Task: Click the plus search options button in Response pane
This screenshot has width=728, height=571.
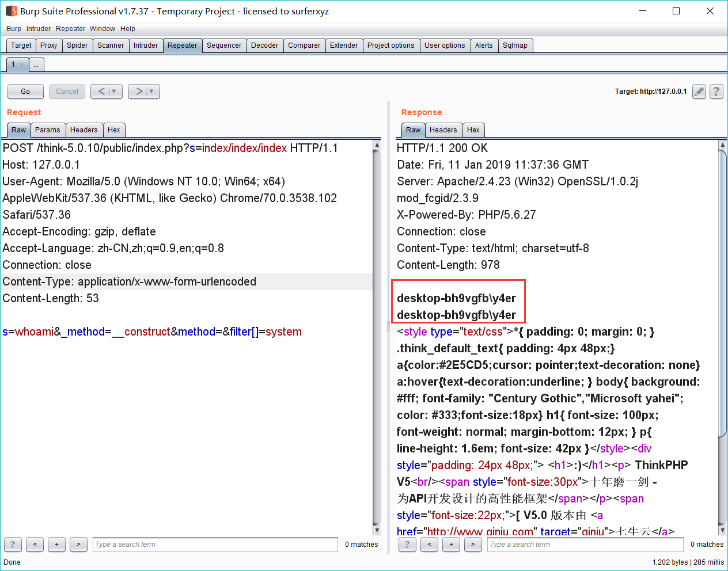Action: [x=451, y=545]
